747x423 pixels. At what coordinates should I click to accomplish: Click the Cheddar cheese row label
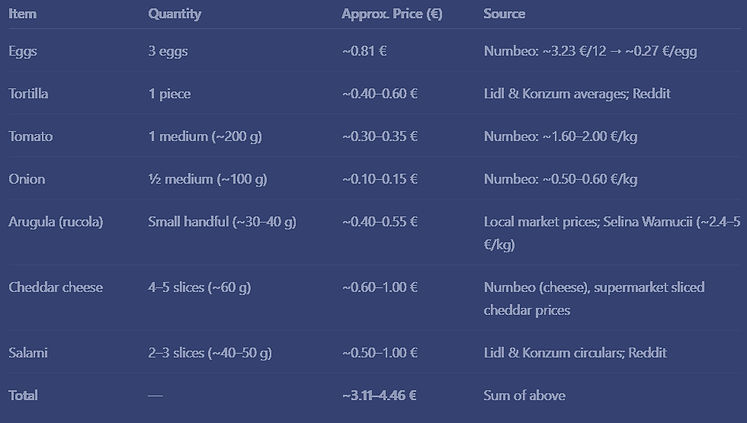click(x=56, y=287)
